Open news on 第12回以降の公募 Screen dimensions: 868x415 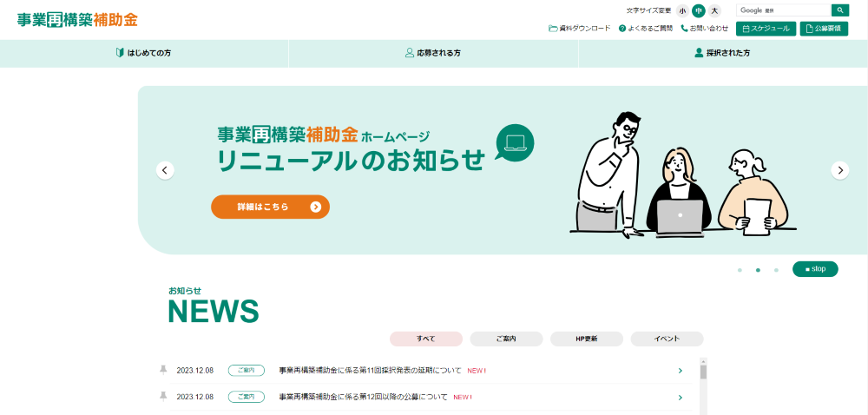pyautogui.click(x=363, y=398)
